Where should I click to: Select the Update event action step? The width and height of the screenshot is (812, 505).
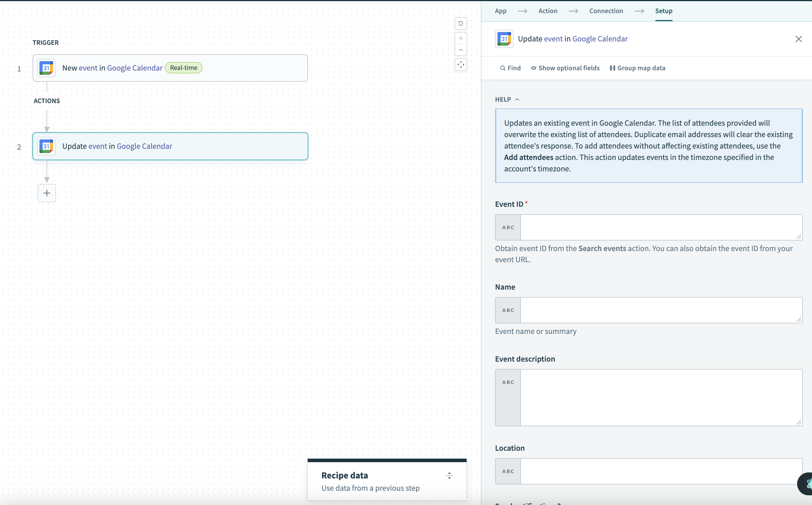pos(170,146)
